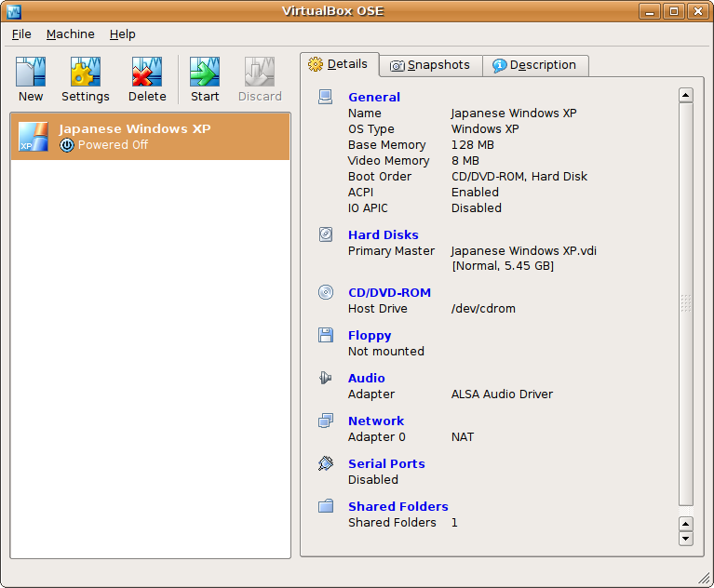Screen dimensions: 714x588
Task: Open the Help menu
Action: pos(123,34)
